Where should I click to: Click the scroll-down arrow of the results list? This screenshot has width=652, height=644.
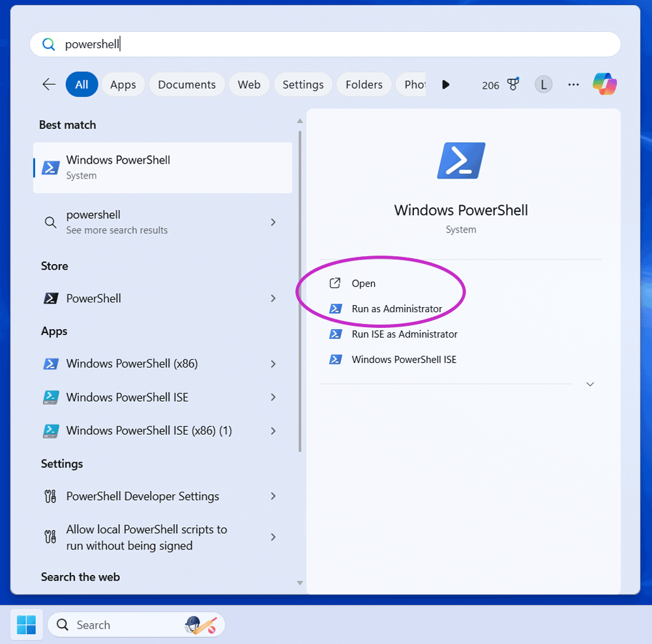pos(300,583)
